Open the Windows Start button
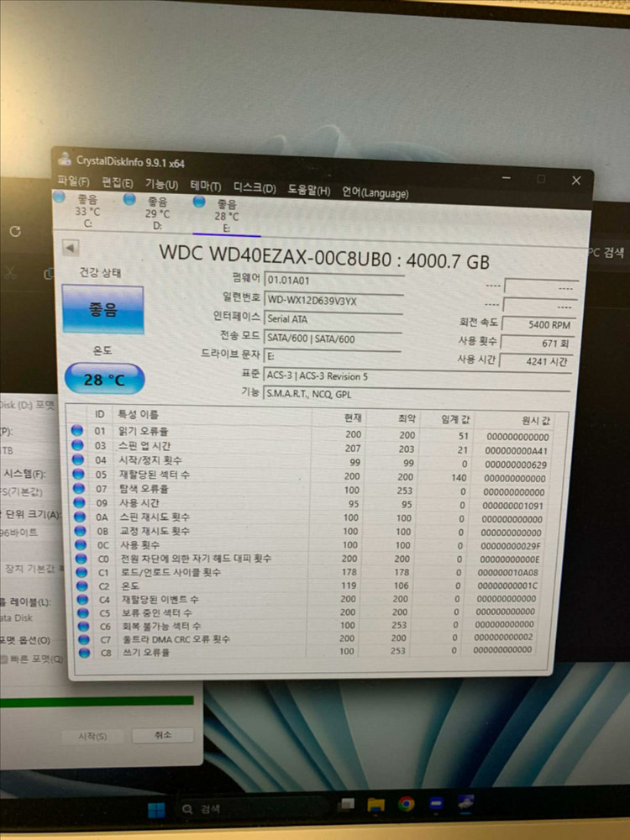 point(156,810)
